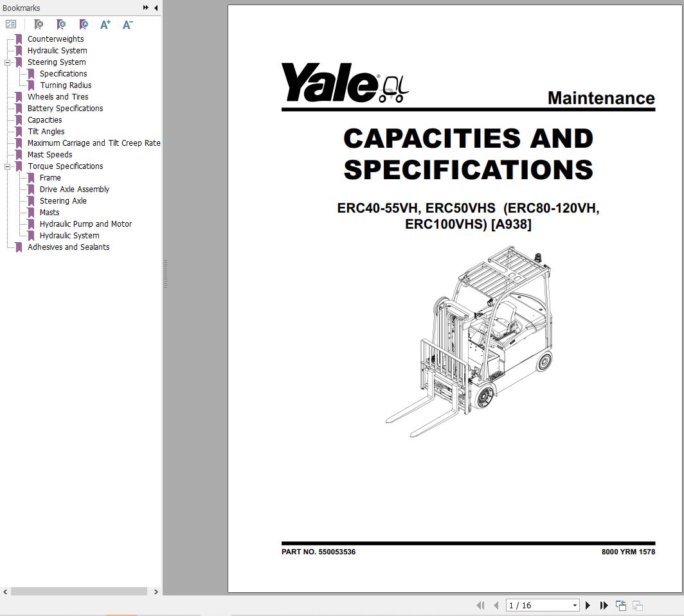Click the bookmarks panel splitter handle
Screen dimensions: 684x616
(x=165, y=274)
